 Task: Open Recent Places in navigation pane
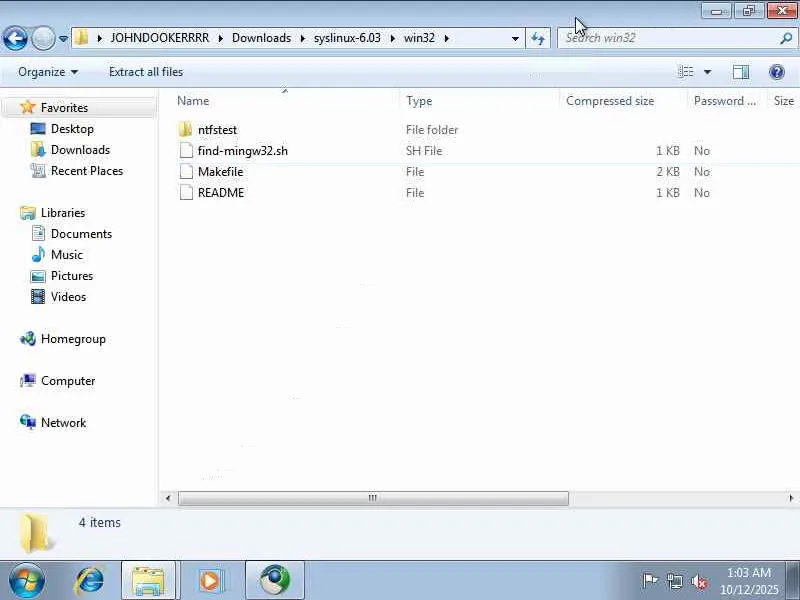87,170
